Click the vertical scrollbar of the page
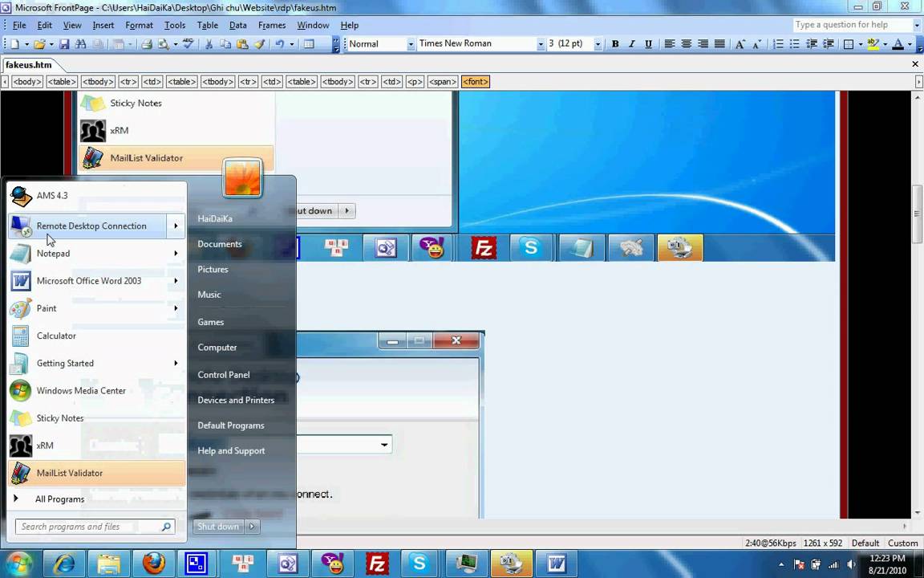 [x=917, y=214]
